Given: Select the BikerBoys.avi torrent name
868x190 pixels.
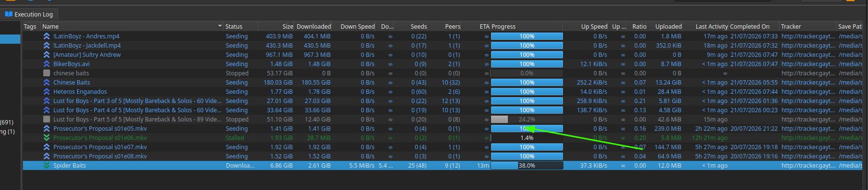Looking at the screenshot, I should [71, 64].
